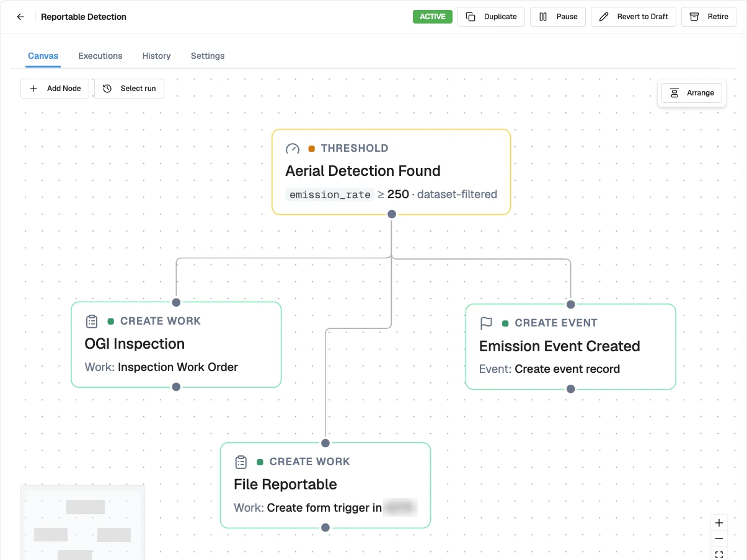Click the emission_rate condition text

(330, 195)
